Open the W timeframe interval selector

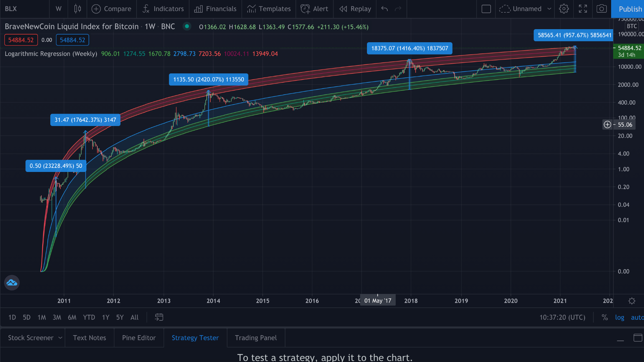tap(58, 9)
